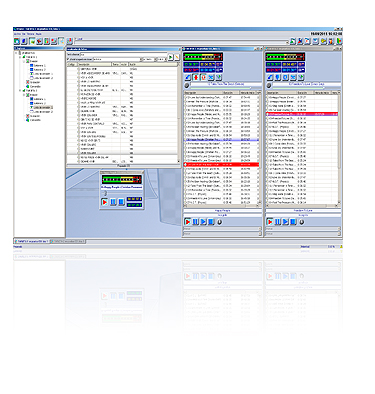Open the first dropdown under the right player controls

coord(303,229)
